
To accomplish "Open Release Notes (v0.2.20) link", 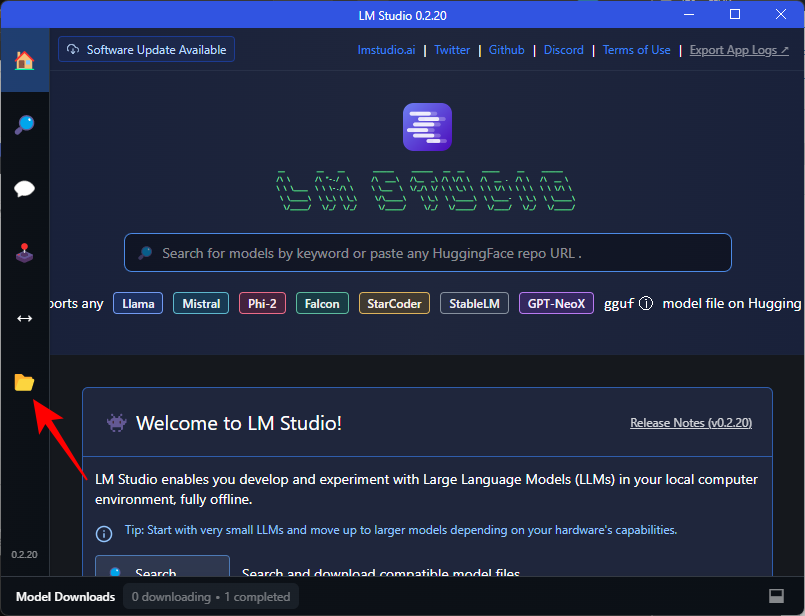I will click(691, 422).
